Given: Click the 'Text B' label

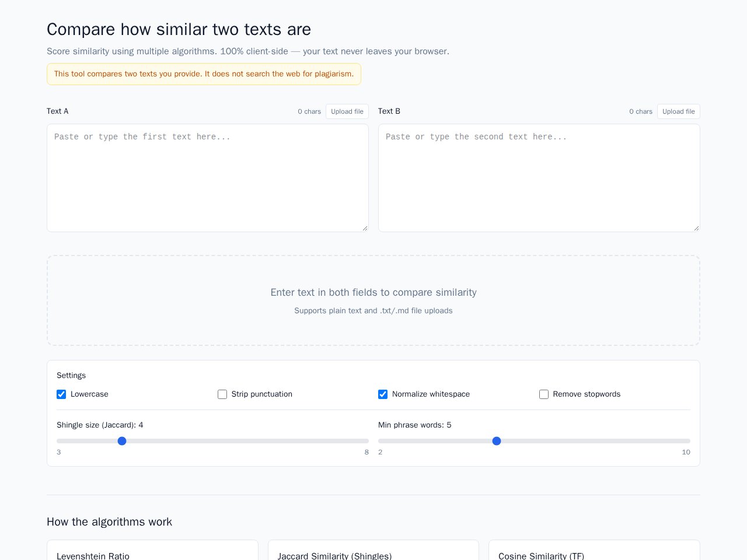Looking at the screenshot, I should click(389, 111).
